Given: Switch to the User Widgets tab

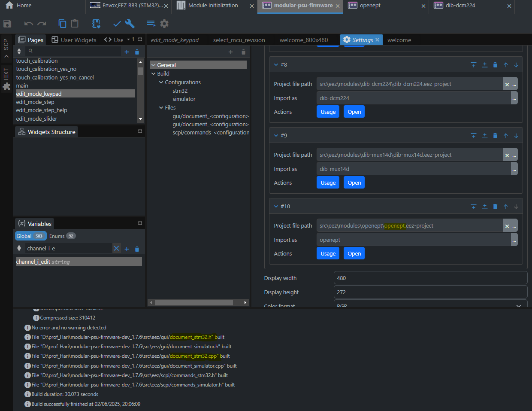Looking at the screenshot, I should point(74,40).
